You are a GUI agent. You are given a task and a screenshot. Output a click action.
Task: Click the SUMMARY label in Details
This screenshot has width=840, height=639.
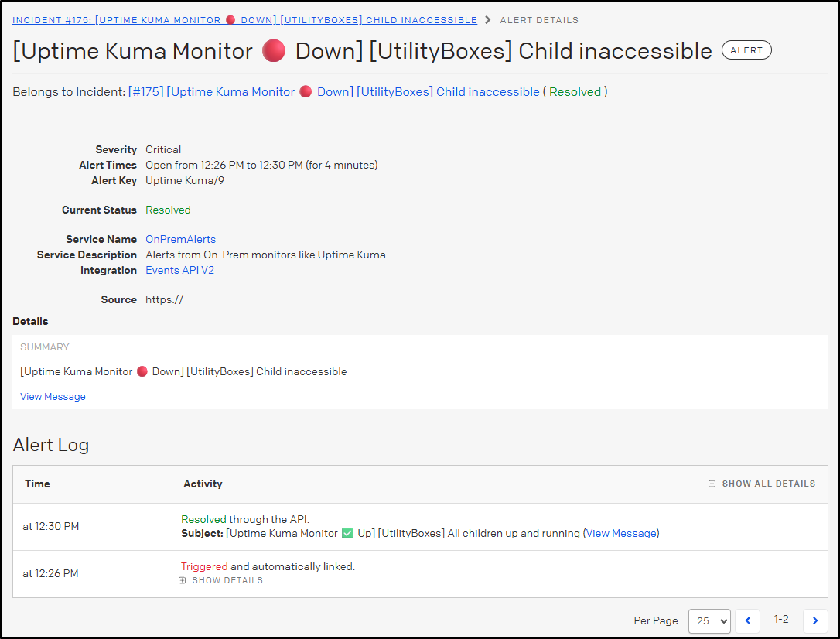pos(45,347)
